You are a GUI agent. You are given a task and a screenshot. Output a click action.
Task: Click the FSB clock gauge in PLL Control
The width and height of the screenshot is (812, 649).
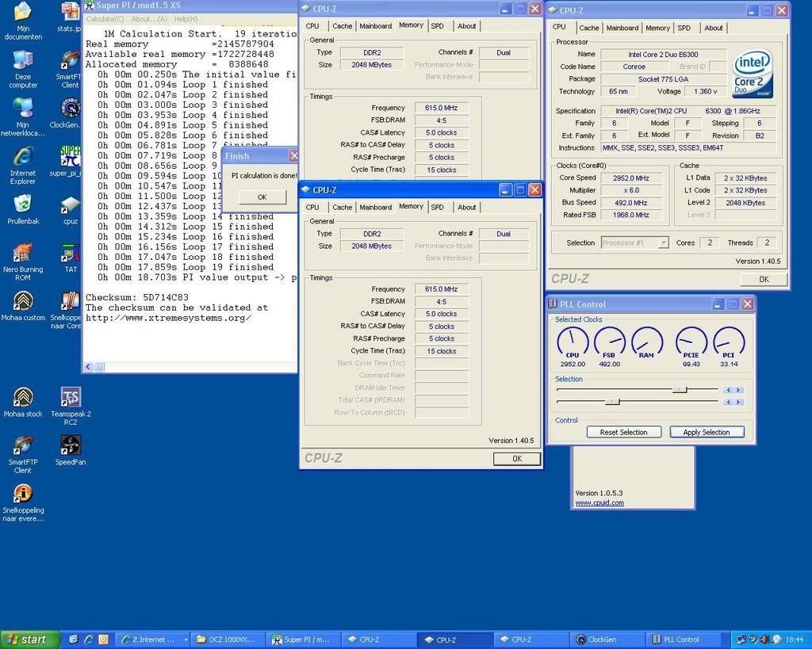tap(610, 342)
